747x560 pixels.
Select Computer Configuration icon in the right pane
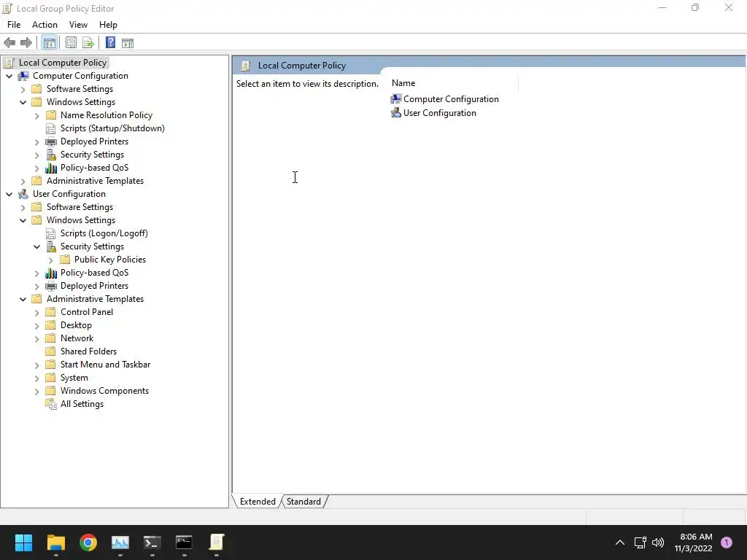click(396, 99)
